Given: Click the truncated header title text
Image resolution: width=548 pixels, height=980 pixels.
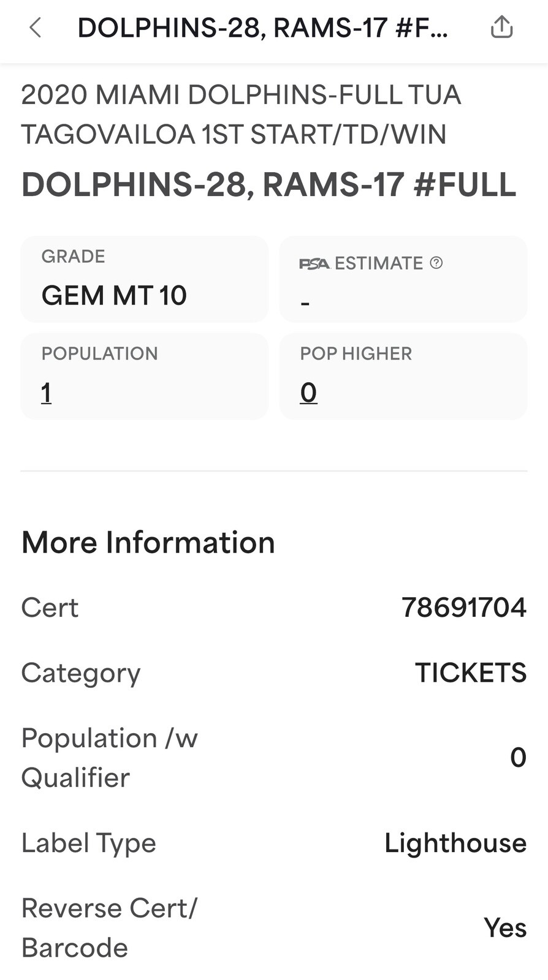Looking at the screenshot, I should coord(262,28).
